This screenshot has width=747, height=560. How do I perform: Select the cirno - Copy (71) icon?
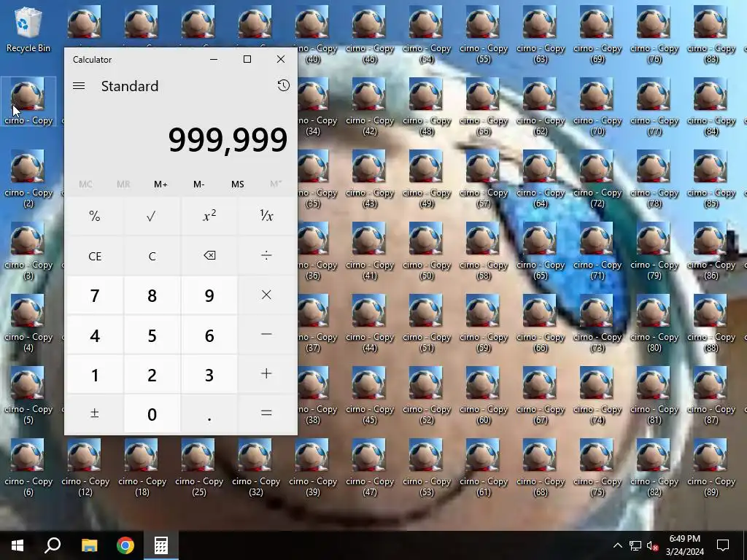click(x=597, y=251)
